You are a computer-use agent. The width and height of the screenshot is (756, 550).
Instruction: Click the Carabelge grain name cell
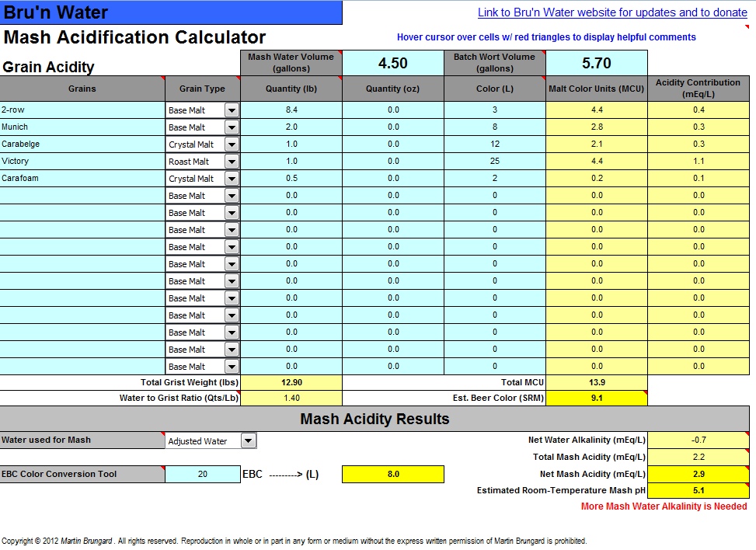(82, 144)
